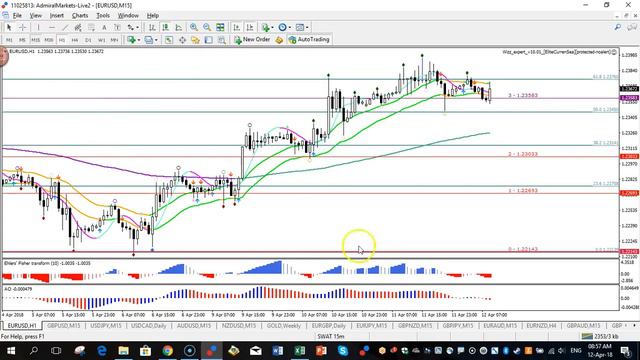640x360 pixels.
Task: Tile chart windows with grid icon
Action: point(220,27)
